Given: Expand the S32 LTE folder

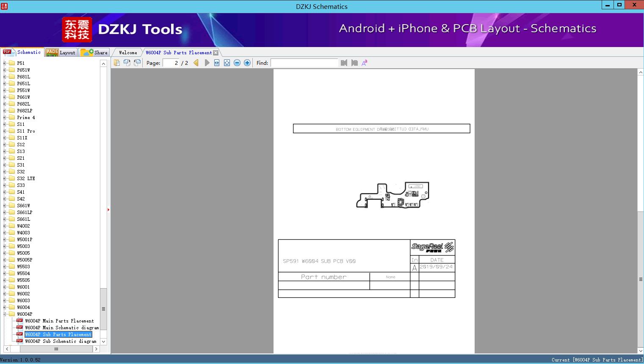Looking at the screenshot, I should tap(5, 178).
